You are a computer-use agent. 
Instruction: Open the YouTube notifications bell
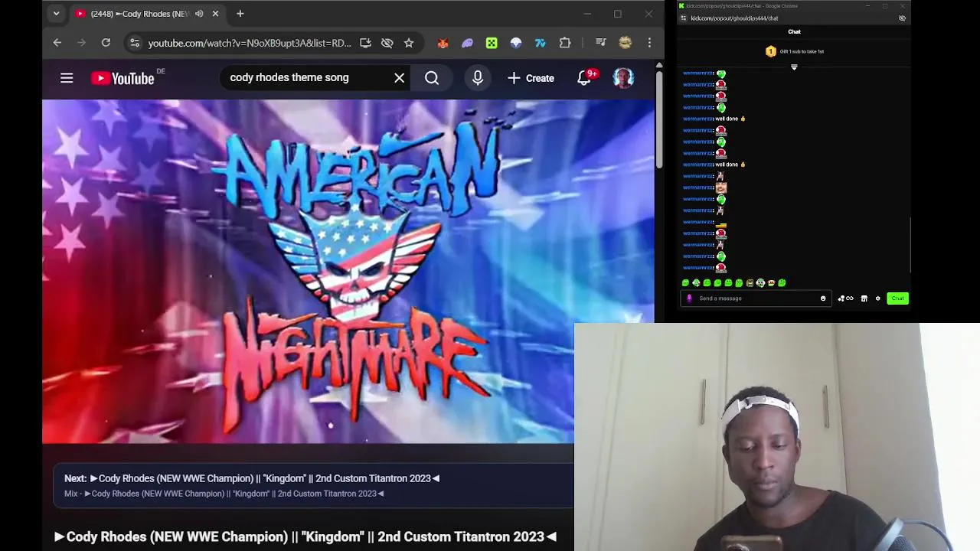(x=584, y=78)
